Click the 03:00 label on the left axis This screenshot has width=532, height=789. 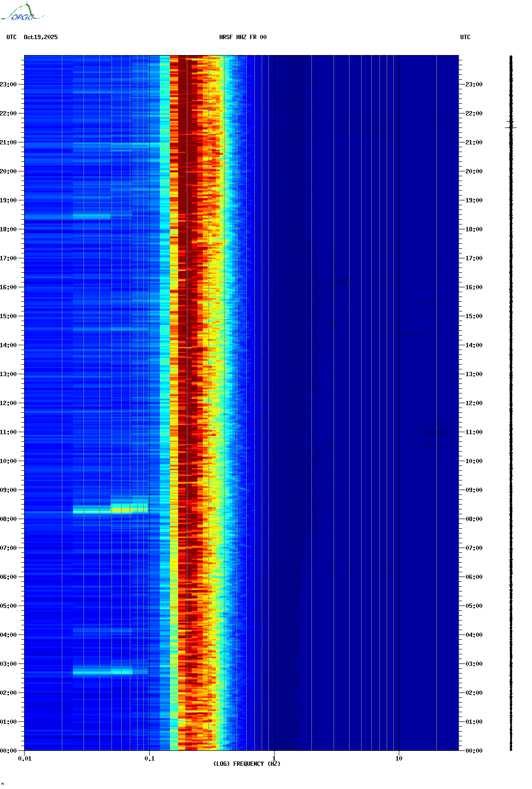(x=8, y=664)
